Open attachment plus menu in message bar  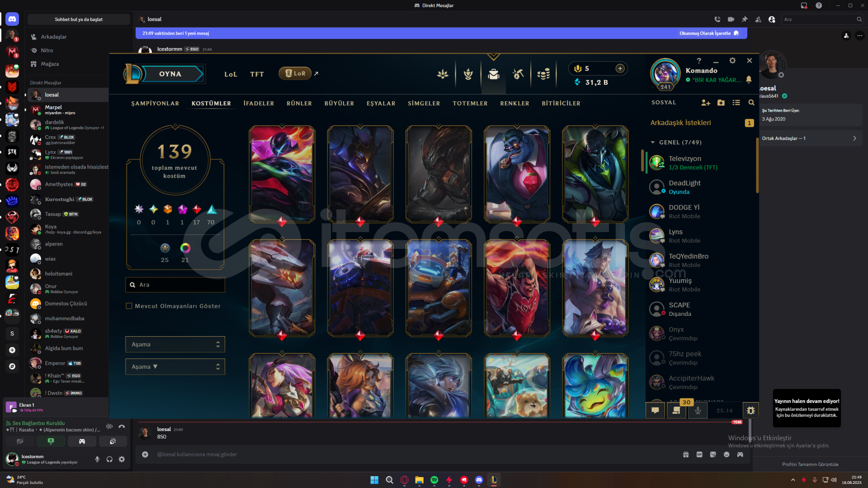[x=145, y=455]
